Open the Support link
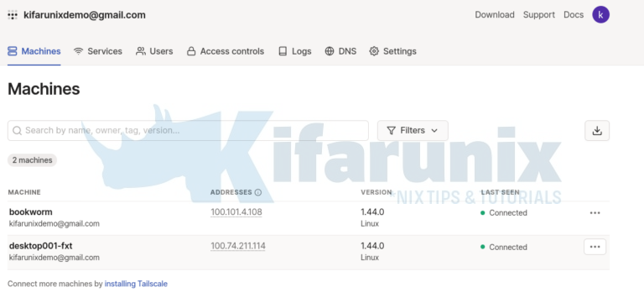The height and width of the screenshot is (308, 644). tap(539, 15)
